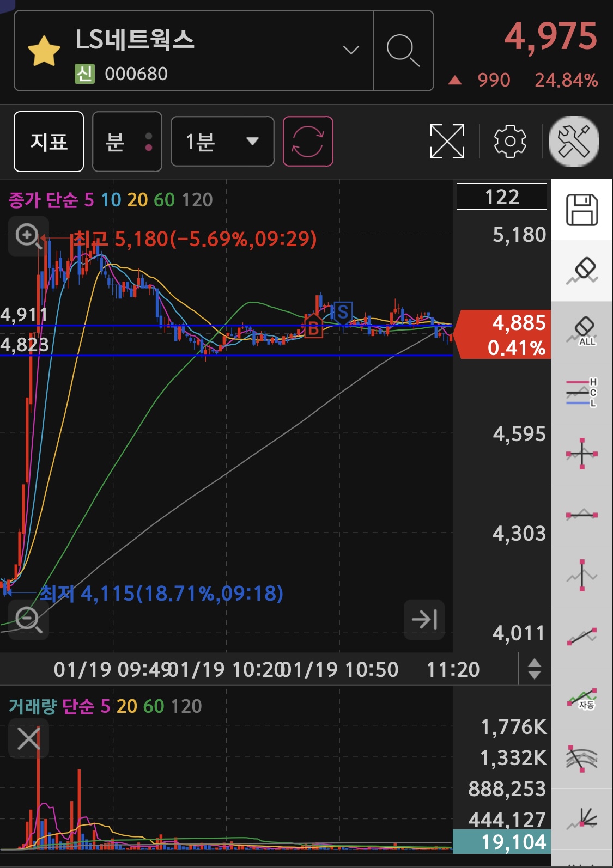
Task: Zoom out on the price chart
Action: point(28,620)
